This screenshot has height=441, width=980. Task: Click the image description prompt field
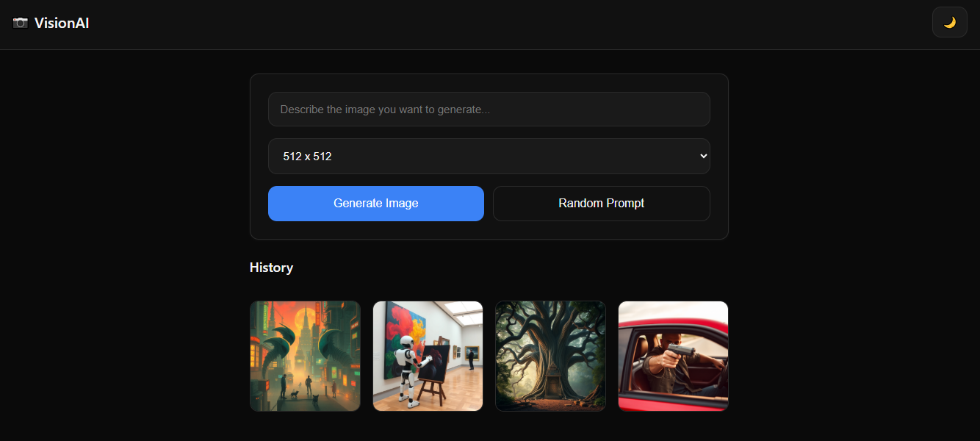pyautogui.click(x=489, y=109)
